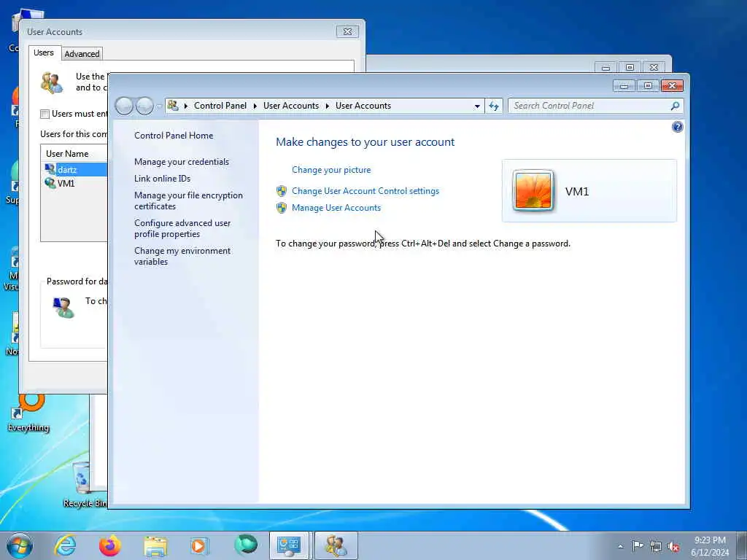
Task: Open Windows Explorer from taskbar
Action: point(155,546)
